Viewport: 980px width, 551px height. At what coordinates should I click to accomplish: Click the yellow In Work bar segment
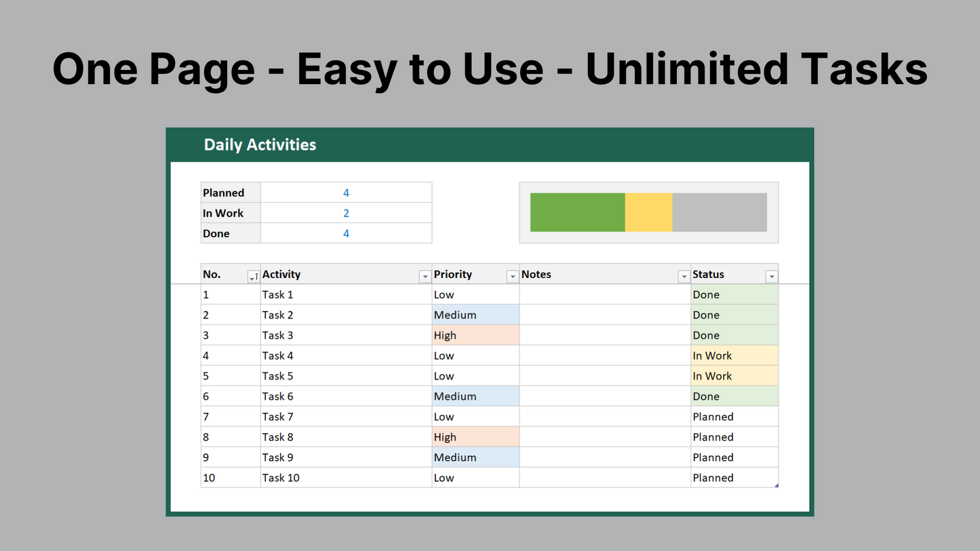pyautogui.click(x=648, y=212)
